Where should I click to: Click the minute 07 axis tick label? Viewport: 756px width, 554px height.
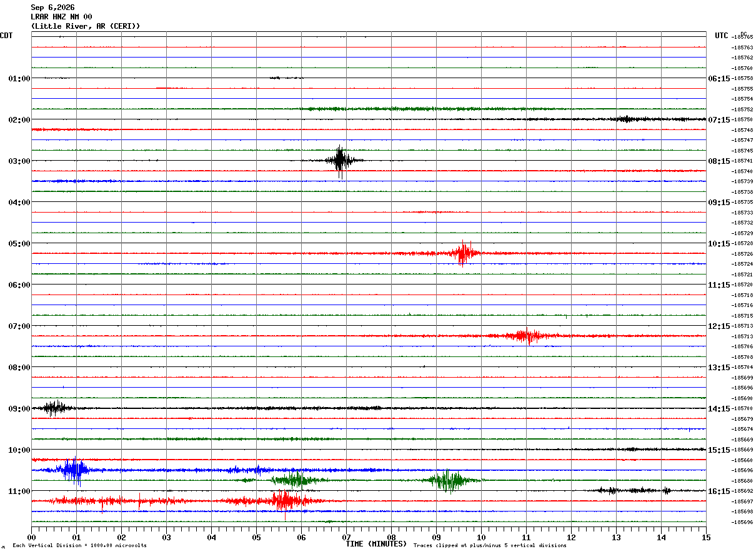pos(346,538)
